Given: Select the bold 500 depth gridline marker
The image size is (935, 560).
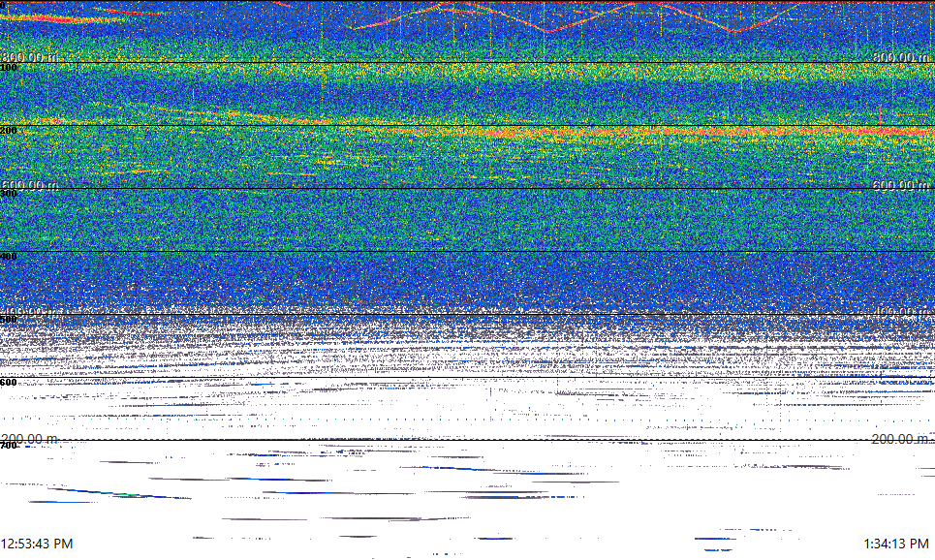Looking at the screenshot, I should tap(9, 320).
